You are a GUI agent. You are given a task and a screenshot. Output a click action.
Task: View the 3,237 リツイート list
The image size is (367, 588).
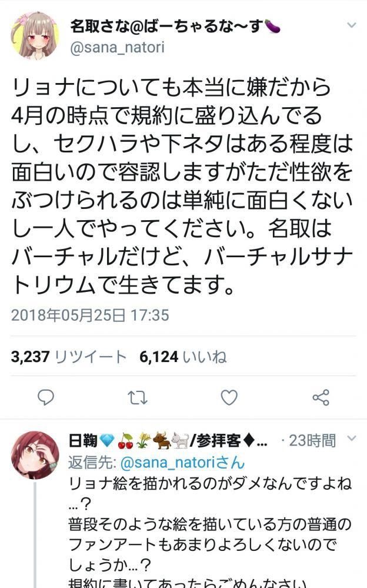(x=69, y=357)
